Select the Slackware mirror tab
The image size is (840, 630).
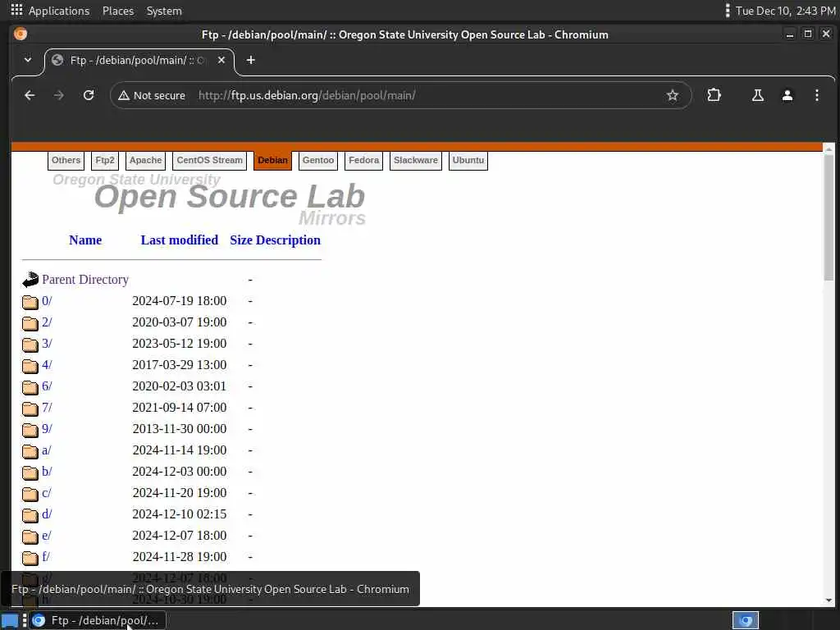pos(416,160)
